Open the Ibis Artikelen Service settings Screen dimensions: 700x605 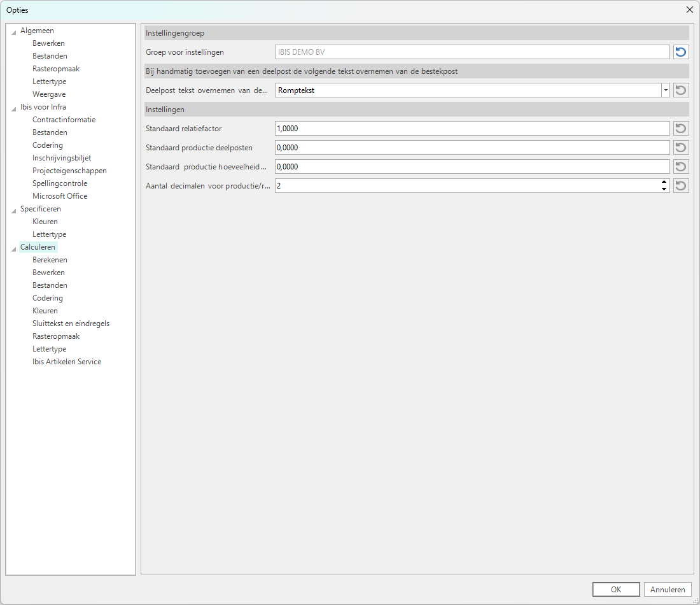click(67, 362)
